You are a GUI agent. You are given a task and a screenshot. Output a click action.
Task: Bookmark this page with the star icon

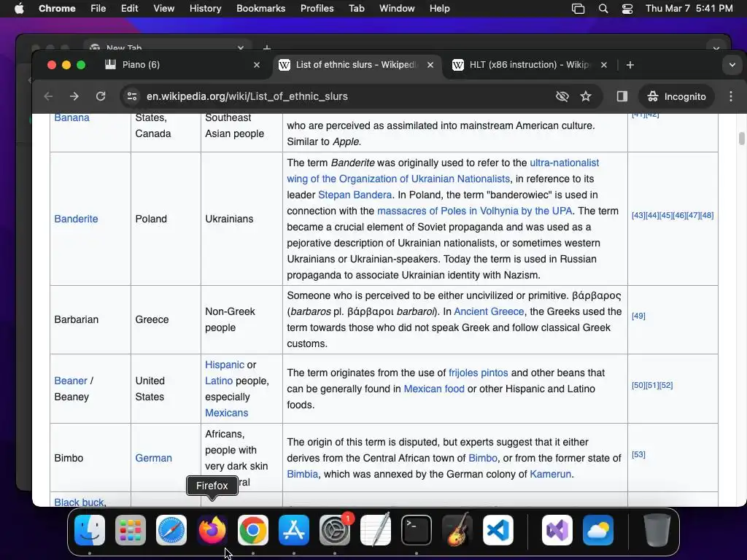click(586, 96)
